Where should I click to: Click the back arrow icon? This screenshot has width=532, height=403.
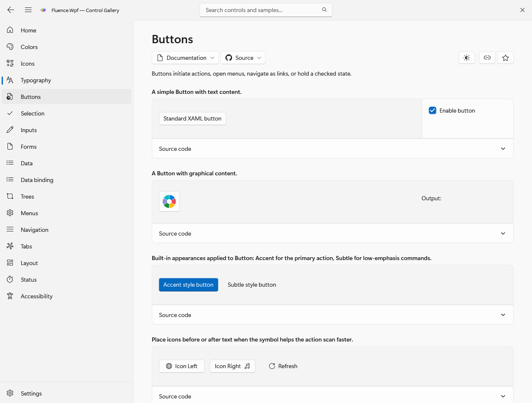[x=11, y=10]
